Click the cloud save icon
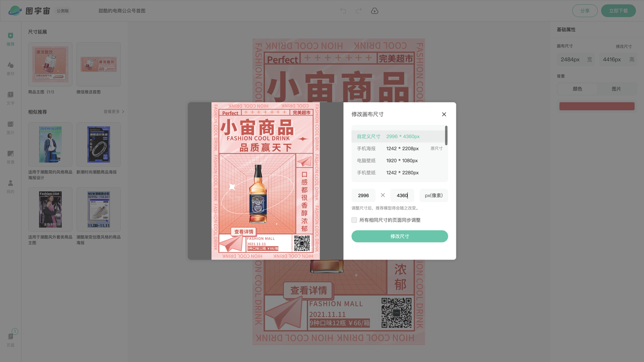The width and height of the screenshot is (644, 362). click(x=374, y=11)
